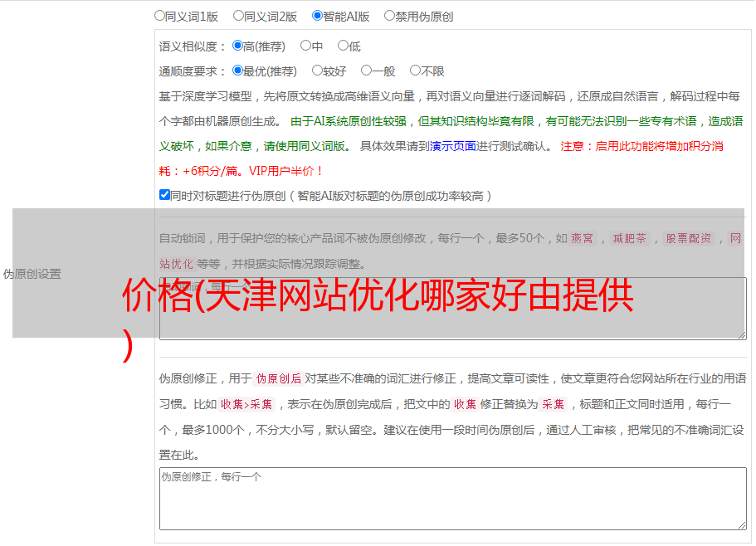The height and width of the screenshot is (546, 756).
Task: Select the 同义词2版 radio option
Action: coord(238,15)
